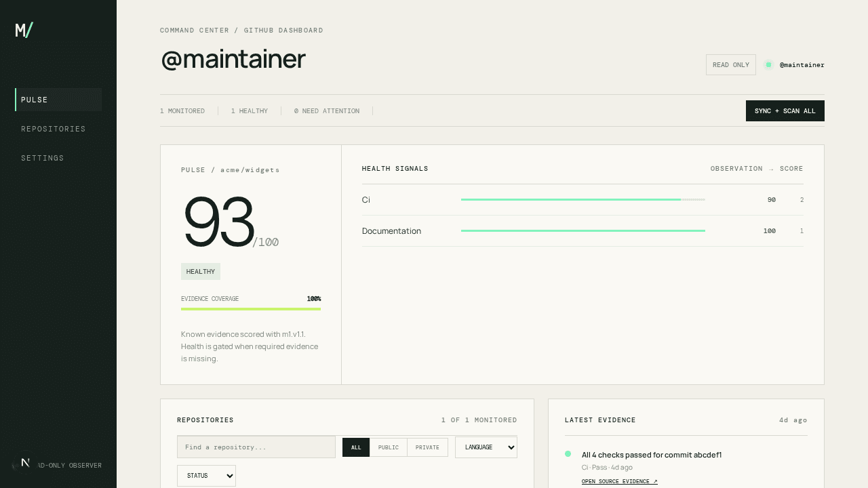Click the 0 Need Attention stat

pos(327,111)
